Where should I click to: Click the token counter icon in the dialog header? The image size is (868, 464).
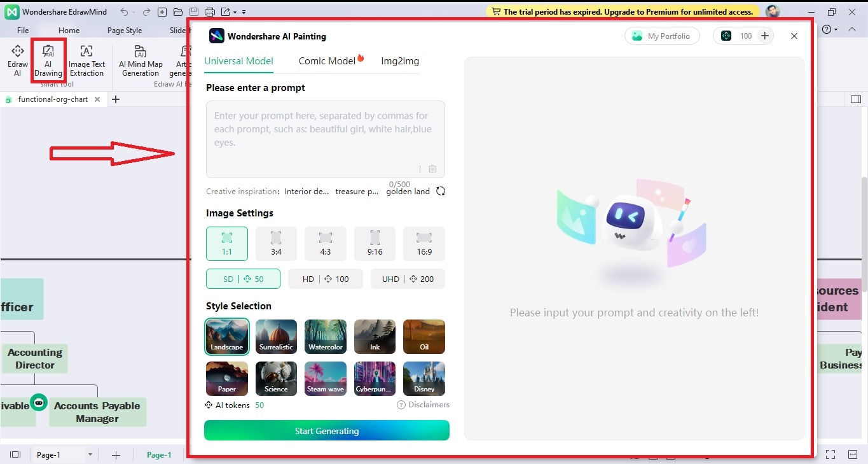(x=726, y=36)
